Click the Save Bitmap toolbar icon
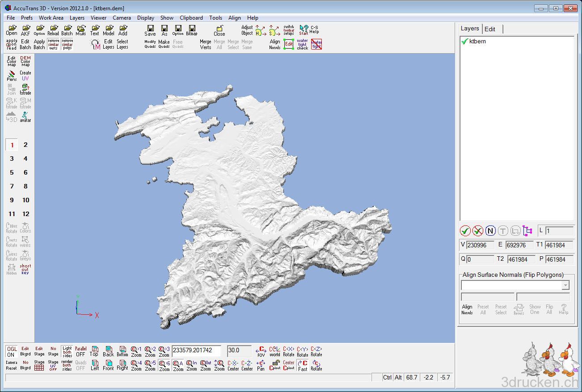This screenshot has height=392, width=582. pos(191,30)
